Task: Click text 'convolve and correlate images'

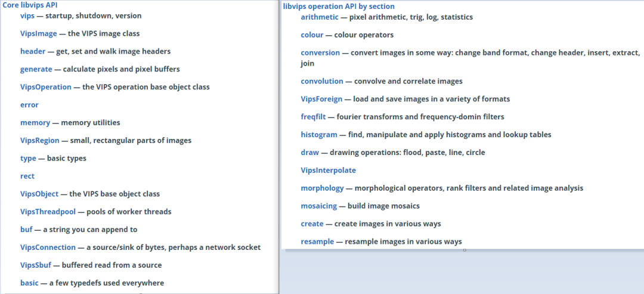Action: tap(408, 81)
